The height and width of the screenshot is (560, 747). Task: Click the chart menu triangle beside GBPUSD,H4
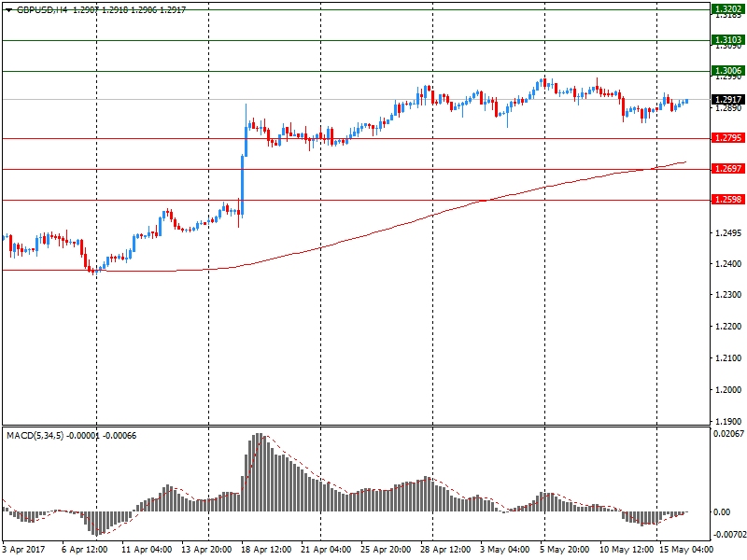click(8, 10)
